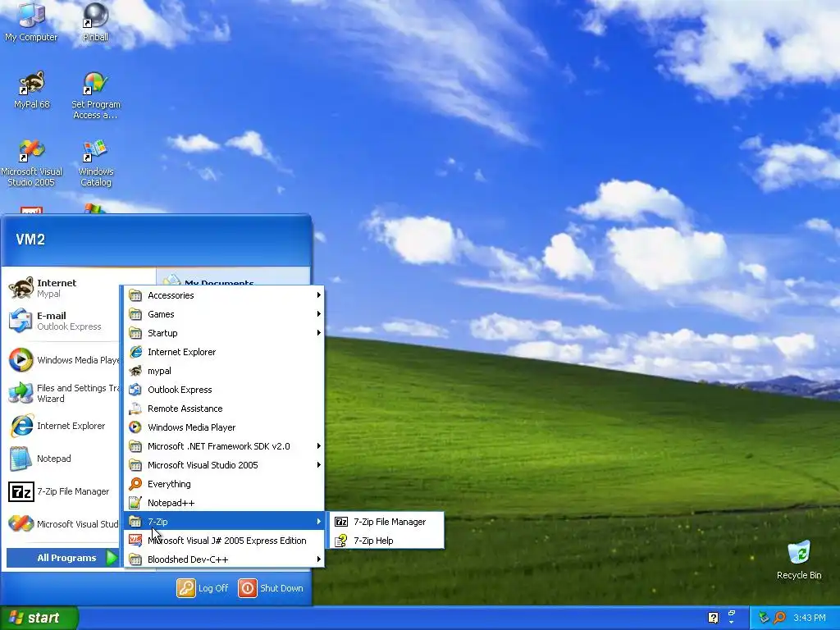Click Internet Mypal in Start menu
840x630 pixels.
63,288
